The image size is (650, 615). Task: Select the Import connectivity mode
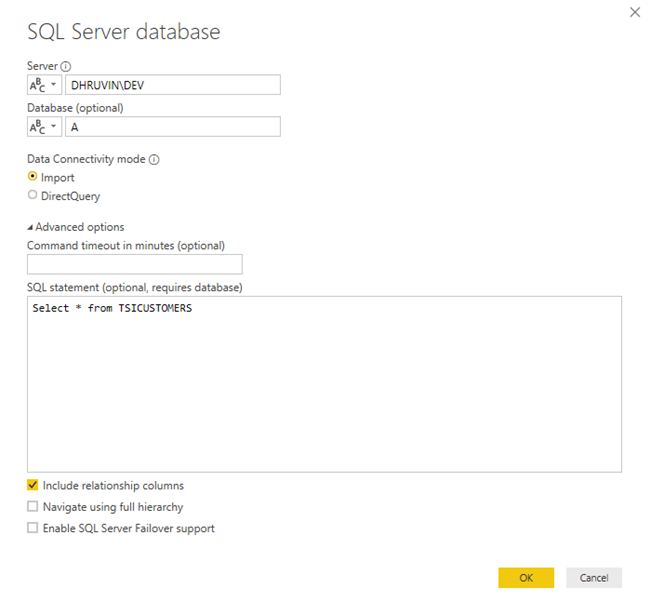33,177
